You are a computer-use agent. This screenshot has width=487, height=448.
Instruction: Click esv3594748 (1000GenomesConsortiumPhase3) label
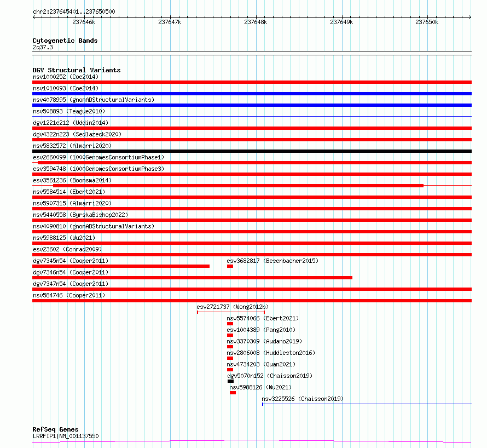(x=98, y=169)
